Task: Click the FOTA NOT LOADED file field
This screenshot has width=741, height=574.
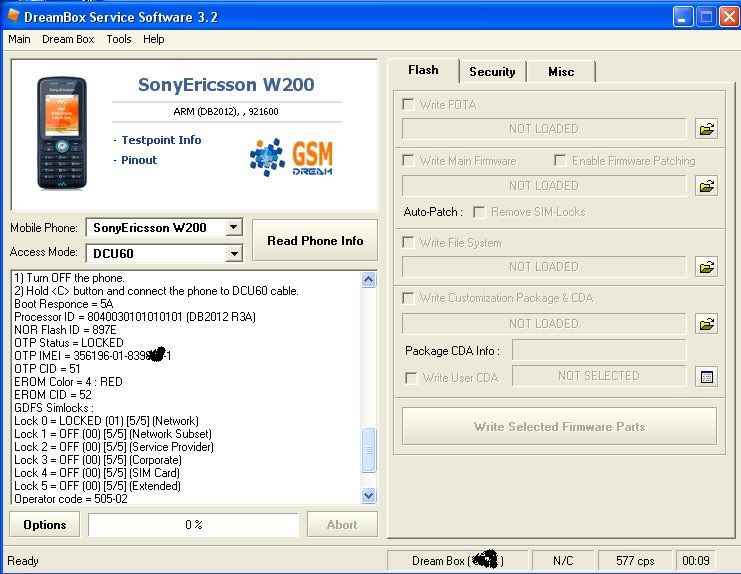Action: click(543, 129)
